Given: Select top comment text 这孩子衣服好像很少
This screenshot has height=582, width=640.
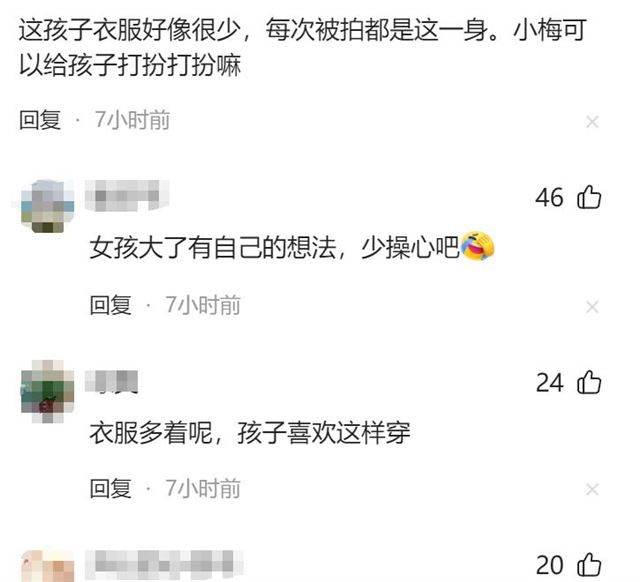Looking at the screenshot, I should click(129, 30).
